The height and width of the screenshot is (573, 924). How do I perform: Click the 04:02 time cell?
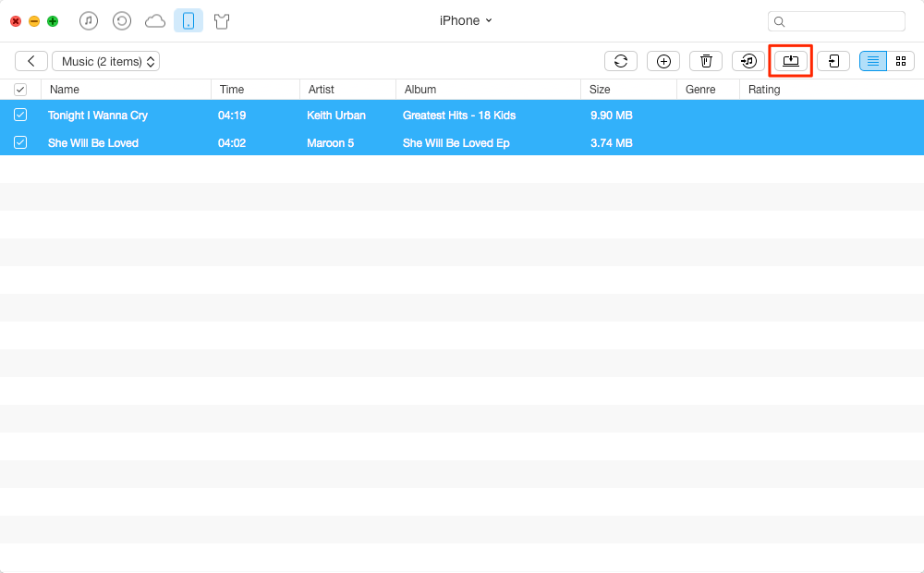pos(232,143)
